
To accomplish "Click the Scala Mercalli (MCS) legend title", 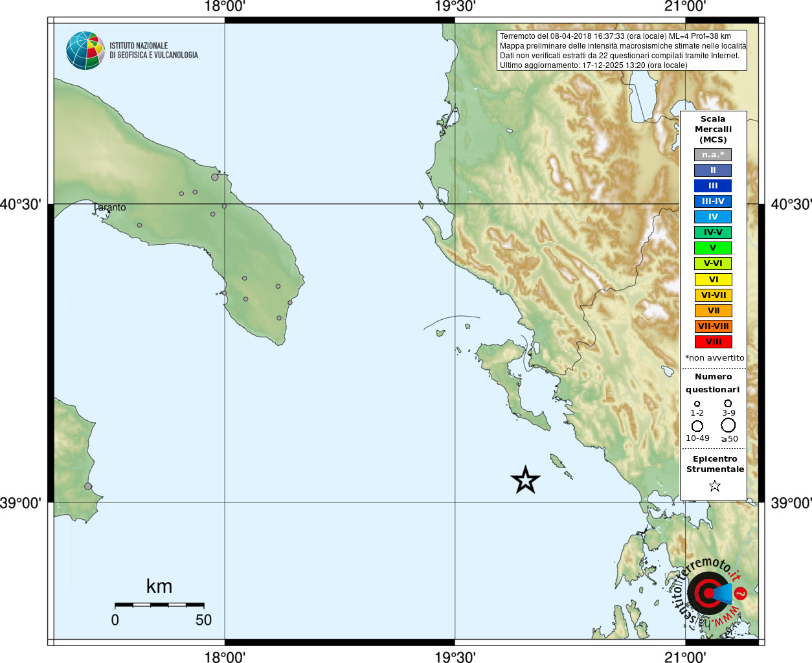I will pos(713,129).
